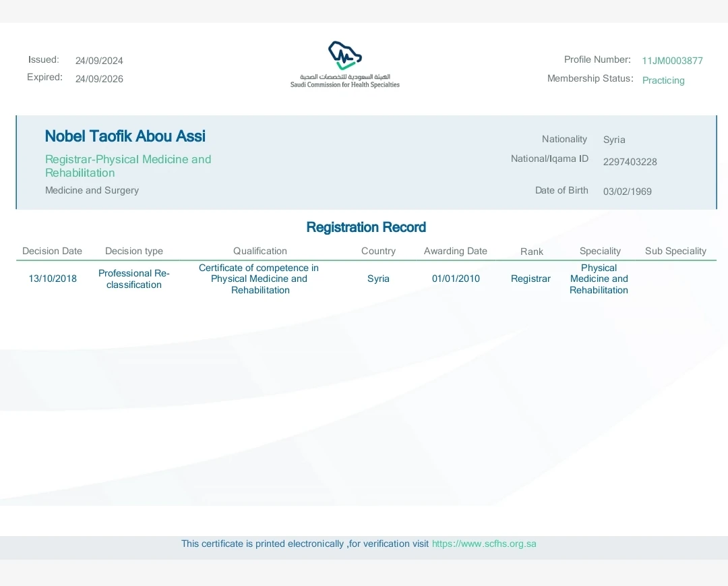Image resolution: width=728 pixels, height=586 pixels.
Task: Click the Professional Re-classification cell
Action: (133, 279)
